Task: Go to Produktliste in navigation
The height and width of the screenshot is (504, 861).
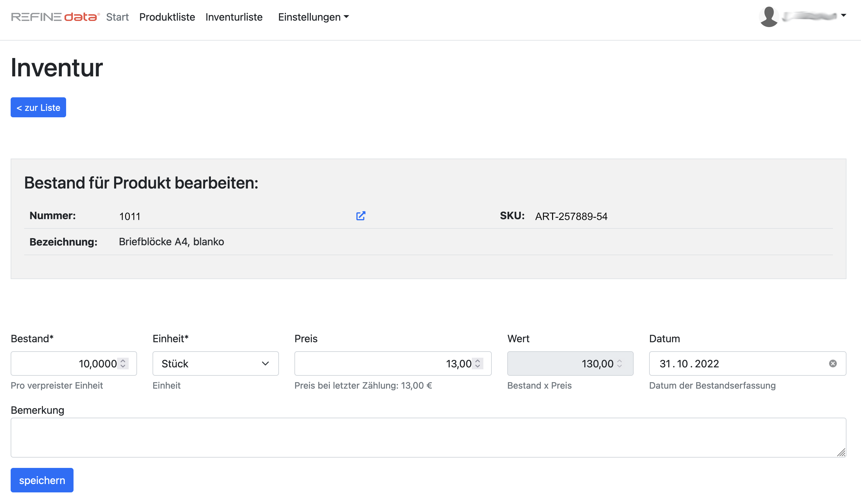Action: [167, 17]
